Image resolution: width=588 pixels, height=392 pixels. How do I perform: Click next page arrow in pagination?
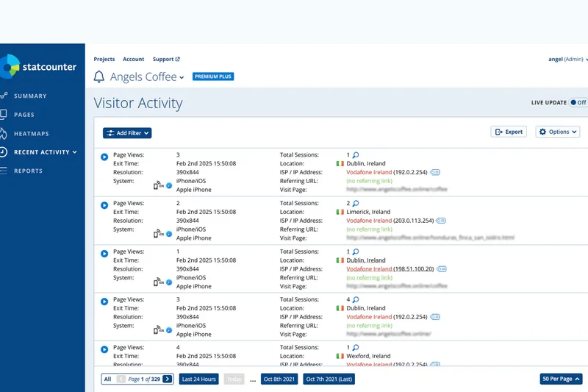tap(168, 379)
